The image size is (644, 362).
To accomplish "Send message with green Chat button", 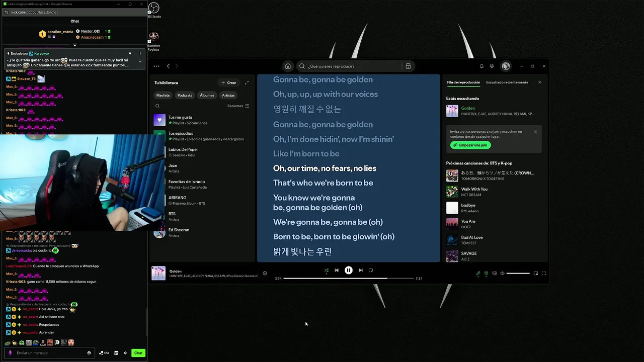I will click(x=138, y=353).
